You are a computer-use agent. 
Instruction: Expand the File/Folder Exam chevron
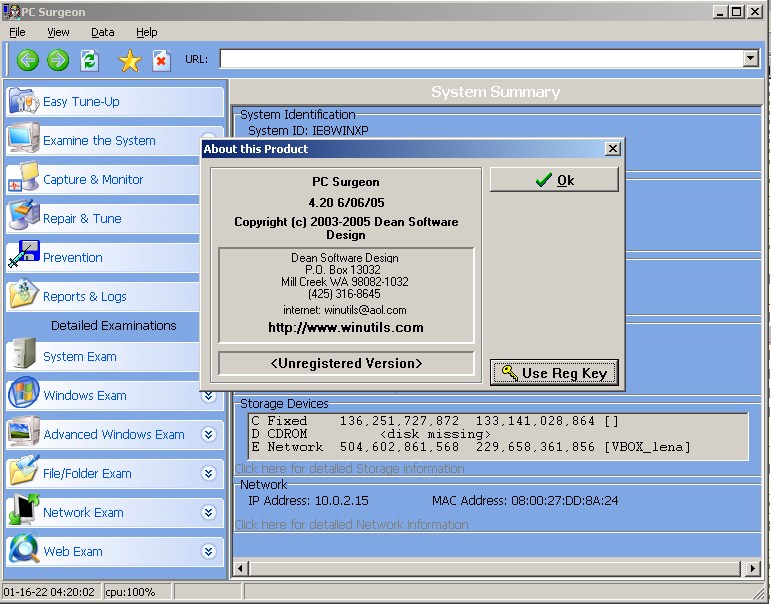[209, 473]
